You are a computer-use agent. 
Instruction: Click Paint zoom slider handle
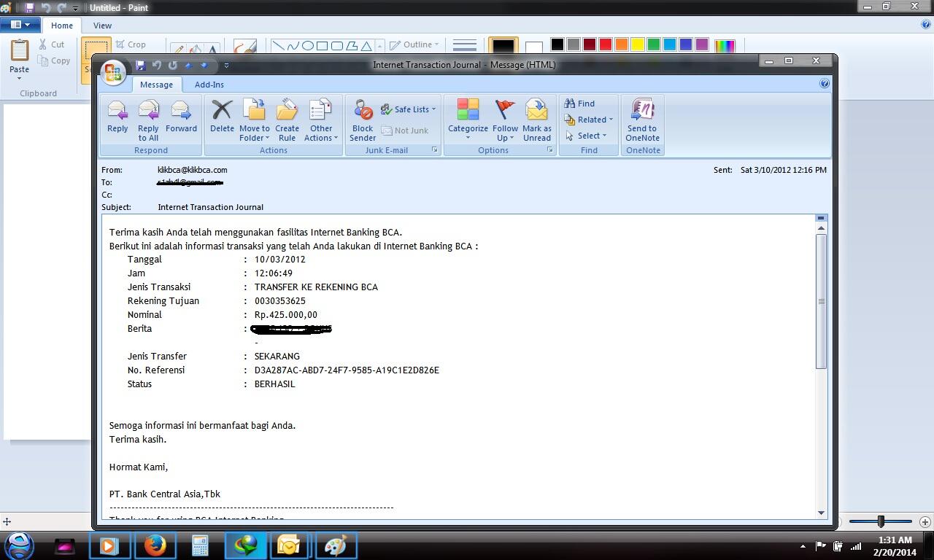click(881, 521)
